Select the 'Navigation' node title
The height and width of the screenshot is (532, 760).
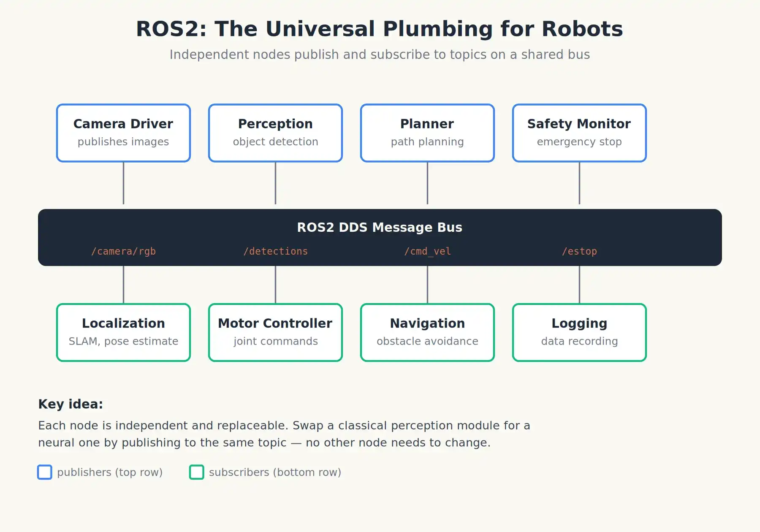[x=427, y=323]
